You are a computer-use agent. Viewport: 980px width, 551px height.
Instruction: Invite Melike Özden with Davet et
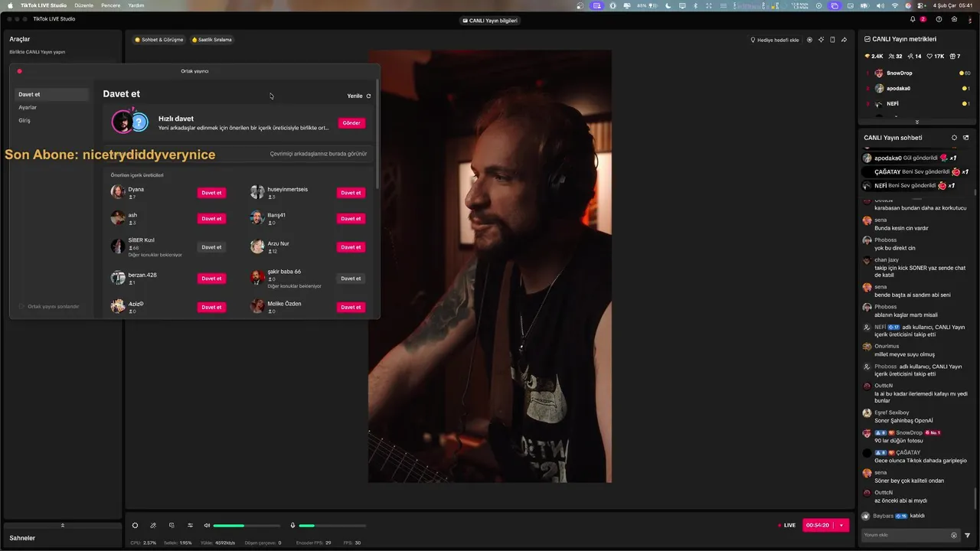click(x=351, y=307)
